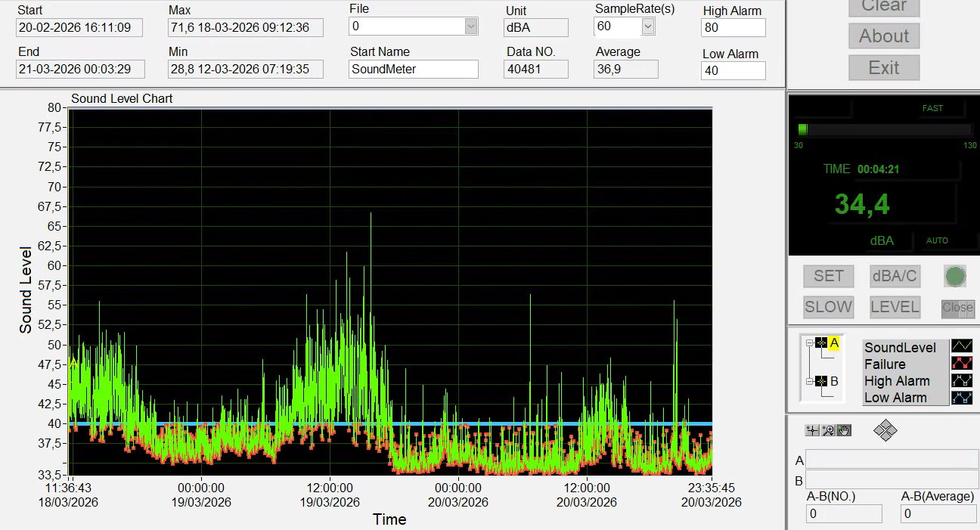Click the SoundLevel green line legend icon
Image resolution: width=980 pixels, height=530 pixels.
pos(962,347)
